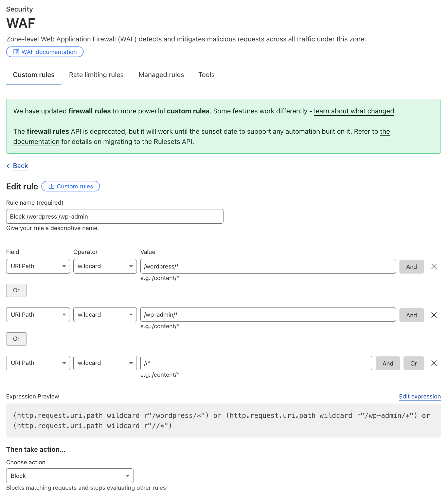The height and width of the screenshot is (503, 448).
Task: Remove the //* condition row
Action: [x=434, y=363]
